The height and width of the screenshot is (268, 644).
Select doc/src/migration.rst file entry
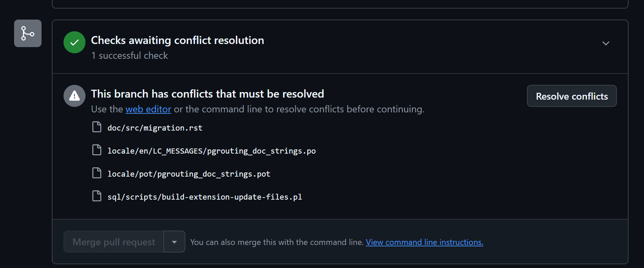click(155, 128)
